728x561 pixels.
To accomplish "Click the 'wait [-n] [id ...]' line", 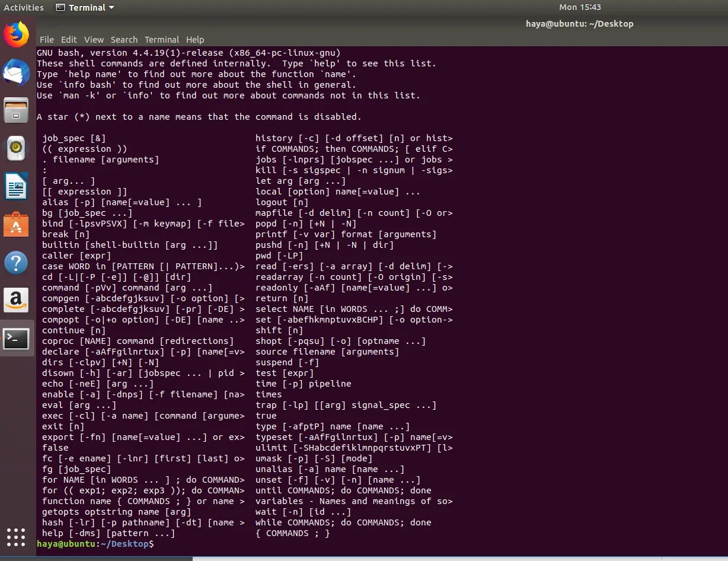I will [x=304, y=512].
